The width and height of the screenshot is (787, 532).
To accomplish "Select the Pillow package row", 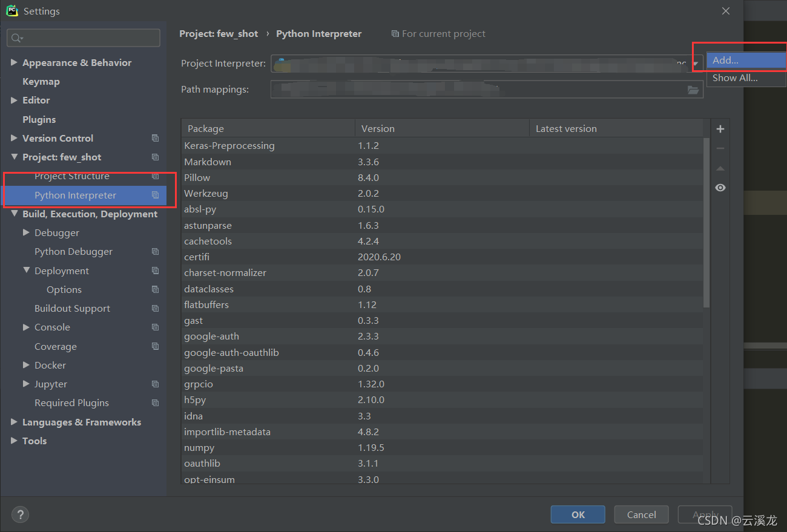I will click(x=443, y=177).
